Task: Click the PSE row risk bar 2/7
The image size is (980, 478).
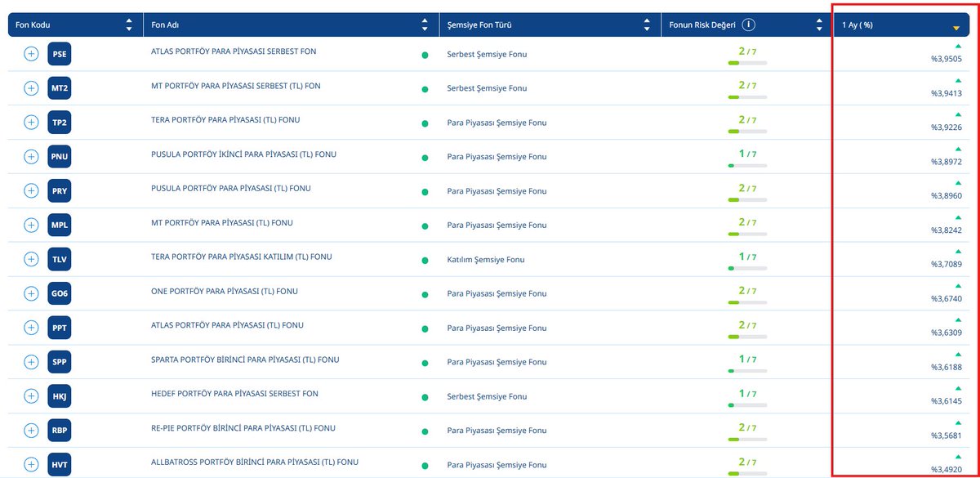Action: click(x=747, y=63)
